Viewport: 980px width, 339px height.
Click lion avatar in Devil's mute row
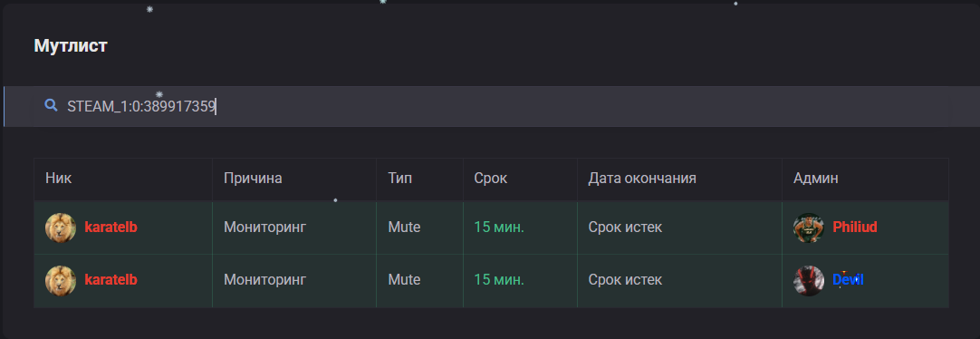pyautogui.click(x=61, y=280)
